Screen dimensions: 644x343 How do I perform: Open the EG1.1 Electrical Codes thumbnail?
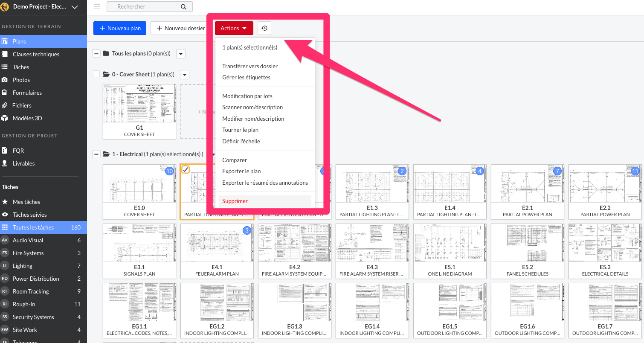pos(139,310)
